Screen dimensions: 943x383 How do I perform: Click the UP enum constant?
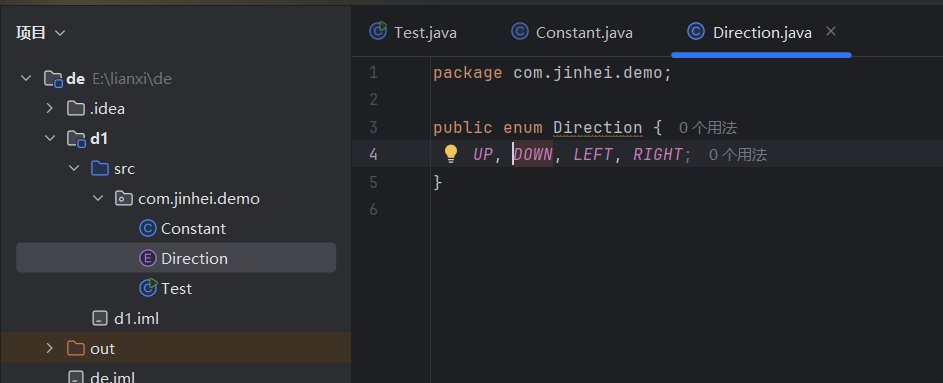point(483,155)
